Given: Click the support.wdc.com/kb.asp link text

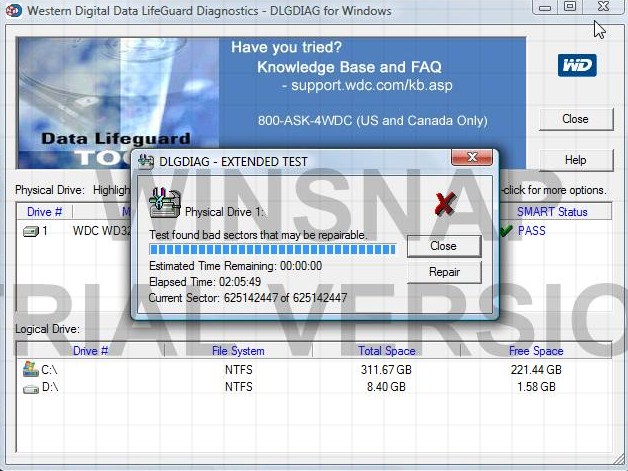Looking at the screenshot, I should coord(372,85).
